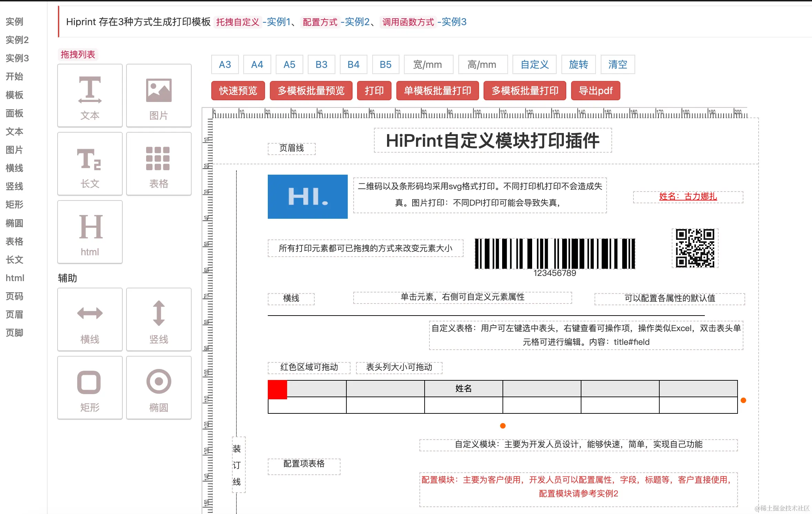Viewport: 812px width, 514px height.
Task: Select the Text (文本) drag element icon
Action: [x=90, y=90]
